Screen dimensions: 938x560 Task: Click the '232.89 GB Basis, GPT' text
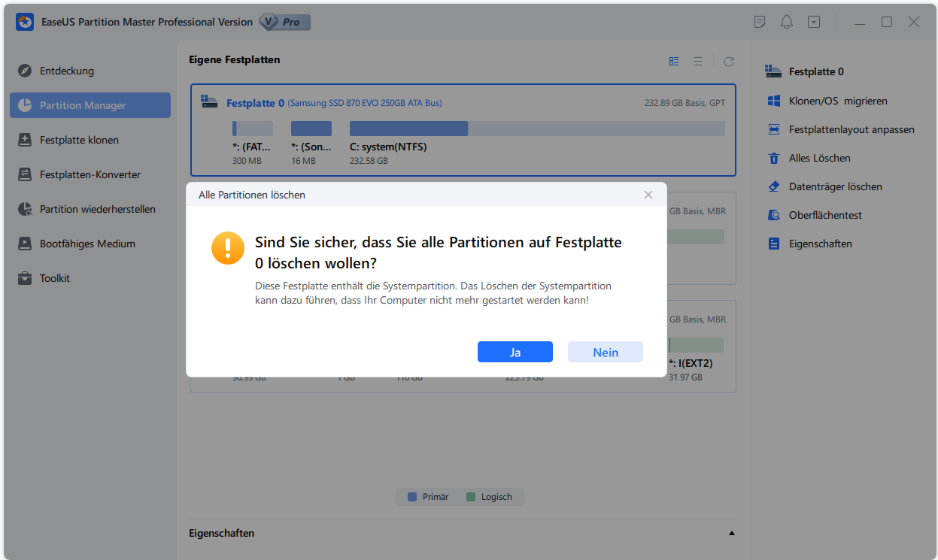point(685,103)
